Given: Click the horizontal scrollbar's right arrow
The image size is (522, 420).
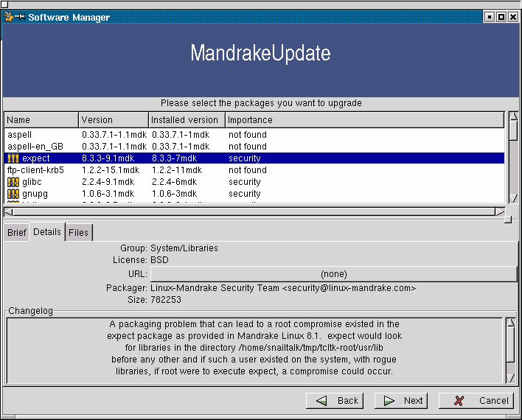Looking at the screenshot, I should [x=500, y=212].
